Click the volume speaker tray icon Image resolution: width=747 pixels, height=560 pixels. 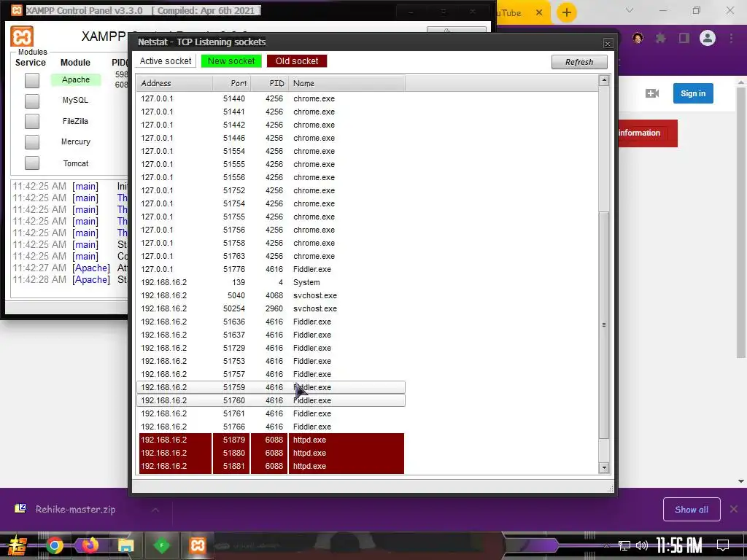pos(642,545)
